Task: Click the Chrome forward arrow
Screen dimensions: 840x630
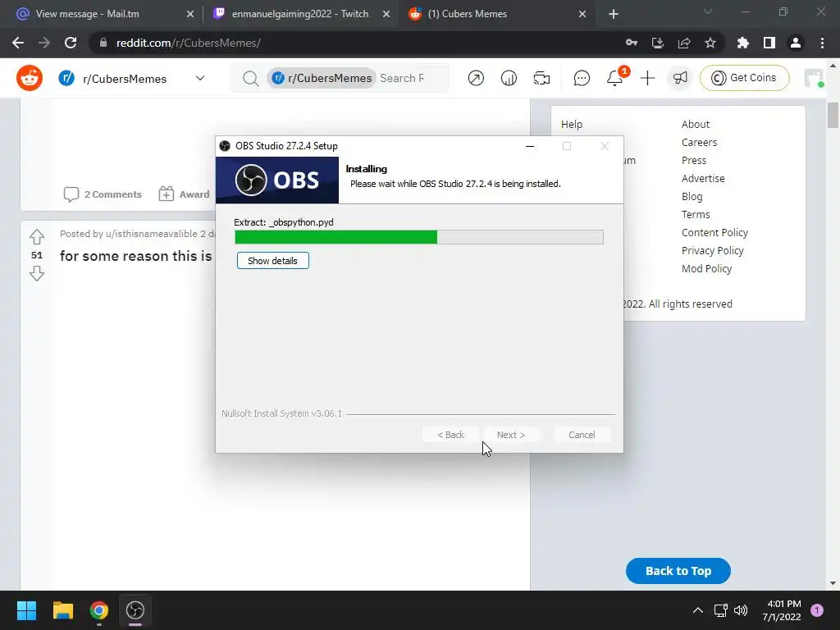Action: point(44,43)
